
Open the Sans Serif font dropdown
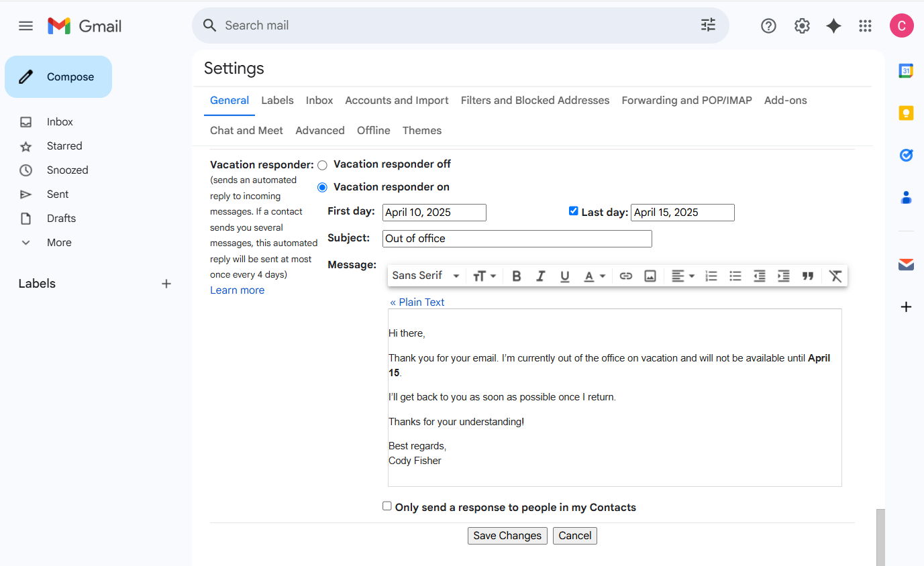tap(426, 276)
